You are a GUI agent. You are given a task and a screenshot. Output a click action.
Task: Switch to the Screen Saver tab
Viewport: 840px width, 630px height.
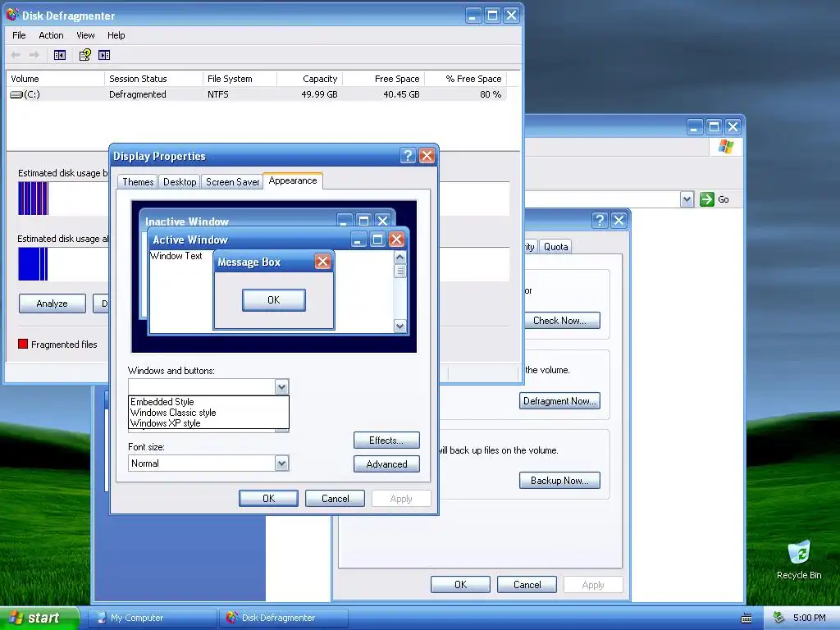pos(232,182)
